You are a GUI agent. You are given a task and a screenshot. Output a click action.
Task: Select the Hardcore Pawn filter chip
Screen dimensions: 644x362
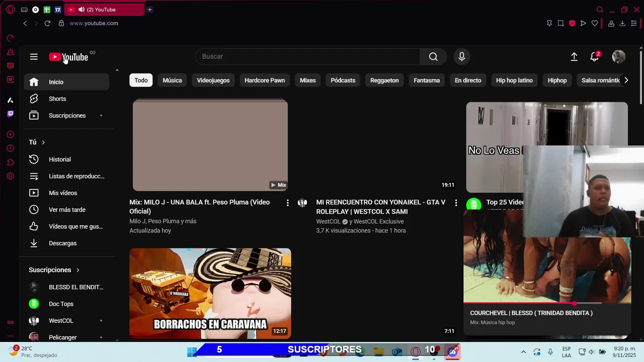265,80
